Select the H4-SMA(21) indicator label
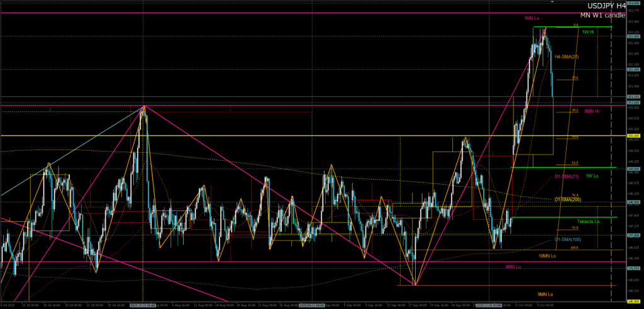 [x=566, y=57]
